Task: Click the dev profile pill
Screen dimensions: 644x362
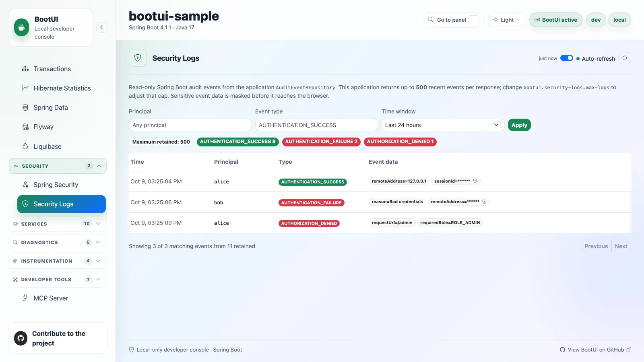Action: [x=596, y=20]
